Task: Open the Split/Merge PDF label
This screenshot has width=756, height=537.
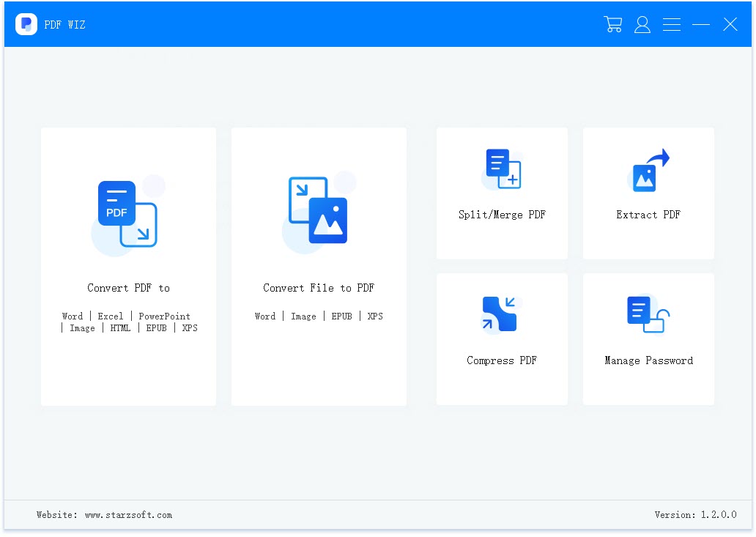Action: click(502, 215)
